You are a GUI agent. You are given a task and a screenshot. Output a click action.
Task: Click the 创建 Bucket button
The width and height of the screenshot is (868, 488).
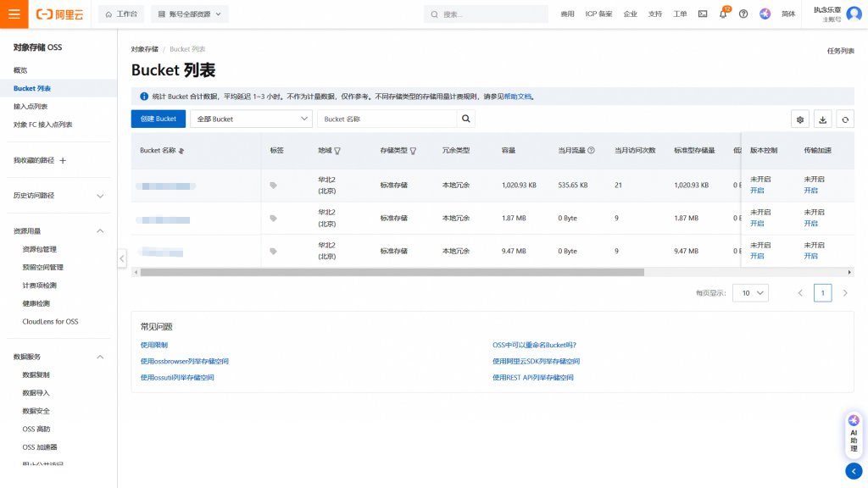click(158, 119)
